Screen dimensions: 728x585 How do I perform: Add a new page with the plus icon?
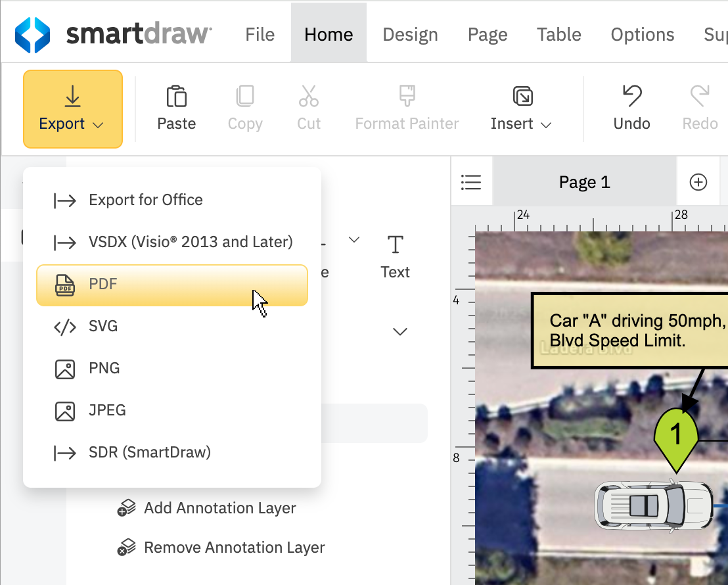(698, 181)
